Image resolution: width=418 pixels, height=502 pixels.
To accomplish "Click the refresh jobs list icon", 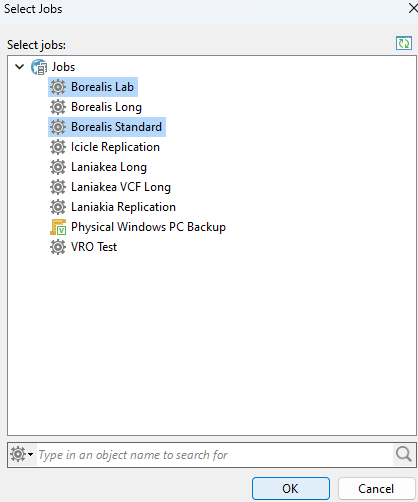I will [x=404, y=43].
